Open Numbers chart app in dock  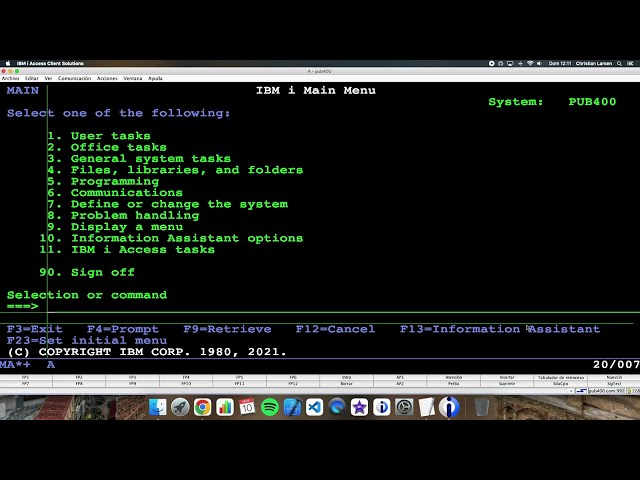tap(224, 407)
